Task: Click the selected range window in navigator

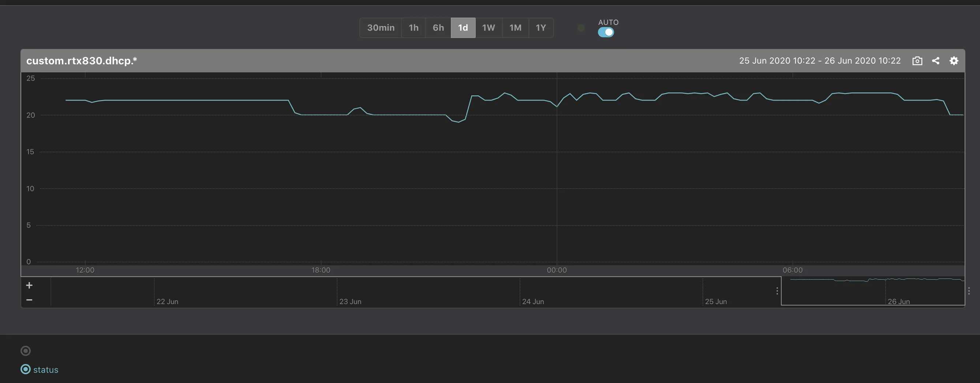Action: pos(873,291)
